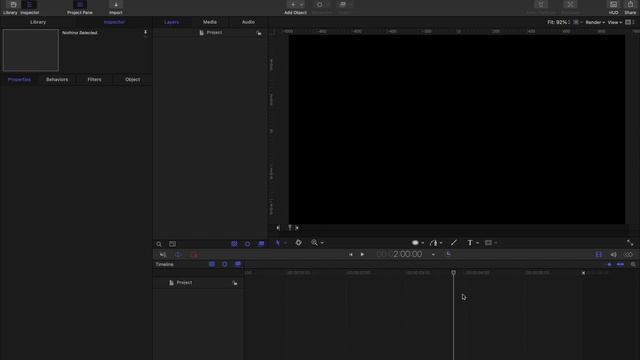Expand the Text tool dropdown arrow
This screenshot has height=360, width=640.
[x=477, y=243]
